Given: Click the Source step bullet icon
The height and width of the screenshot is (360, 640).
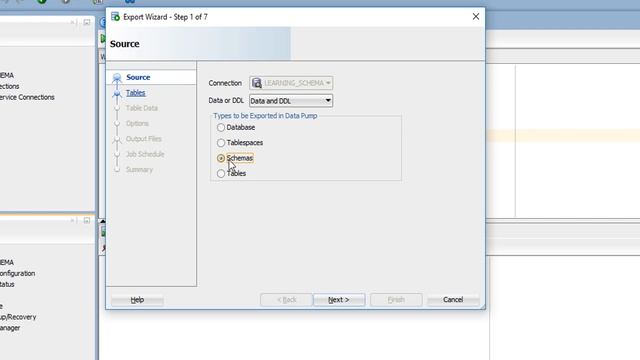Looking at the screenshot, I should pyautogui.click(x=117, y=78).
